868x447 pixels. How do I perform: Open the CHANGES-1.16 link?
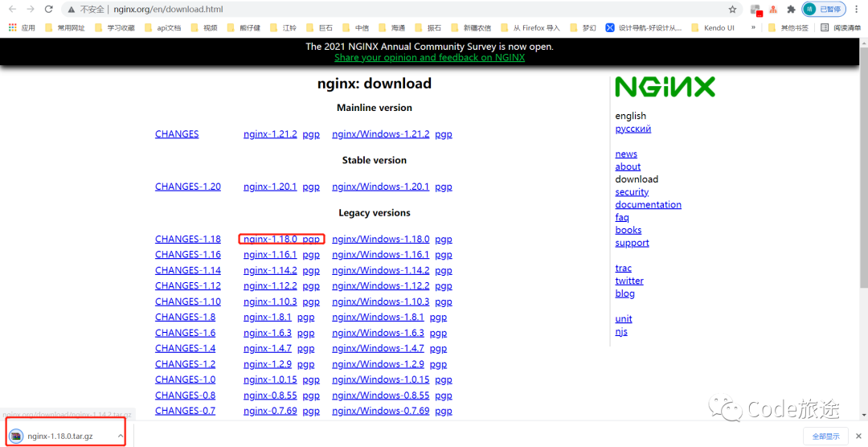[x=187, y=255]
